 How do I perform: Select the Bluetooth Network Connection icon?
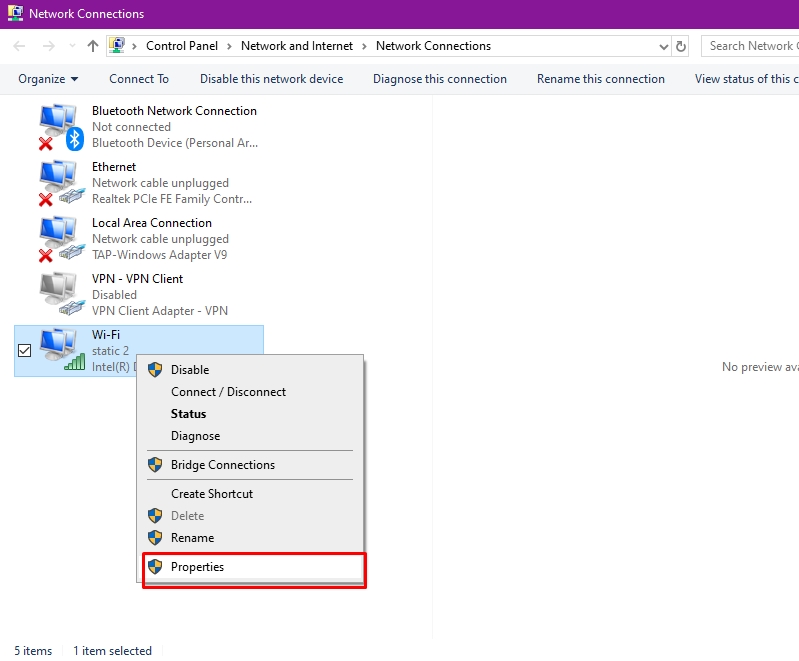point(61,127)
